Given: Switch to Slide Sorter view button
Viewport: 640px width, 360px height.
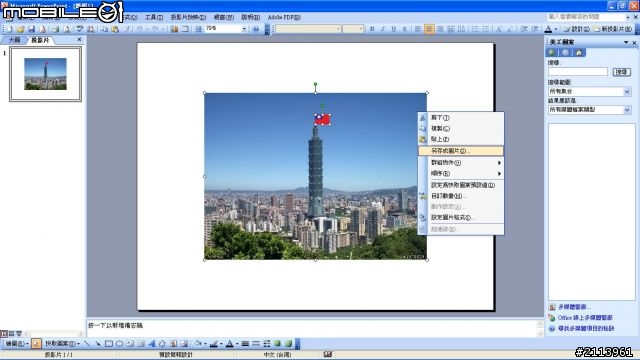Looking at the screenshot, I should [11, 333].
